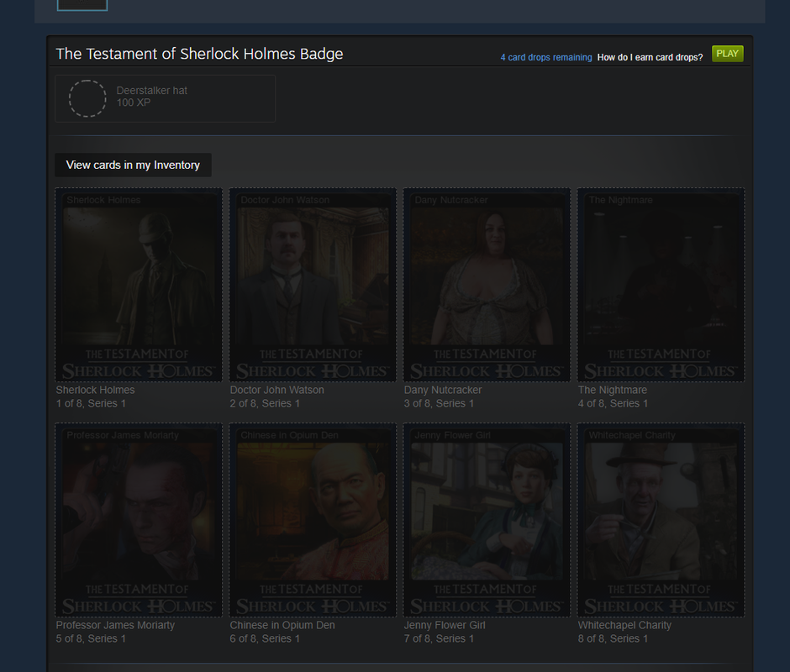This screenshot has width=790, height=672.
Task: Click '4 of 8, Series 1' label
Action: [x=613, y=403]
